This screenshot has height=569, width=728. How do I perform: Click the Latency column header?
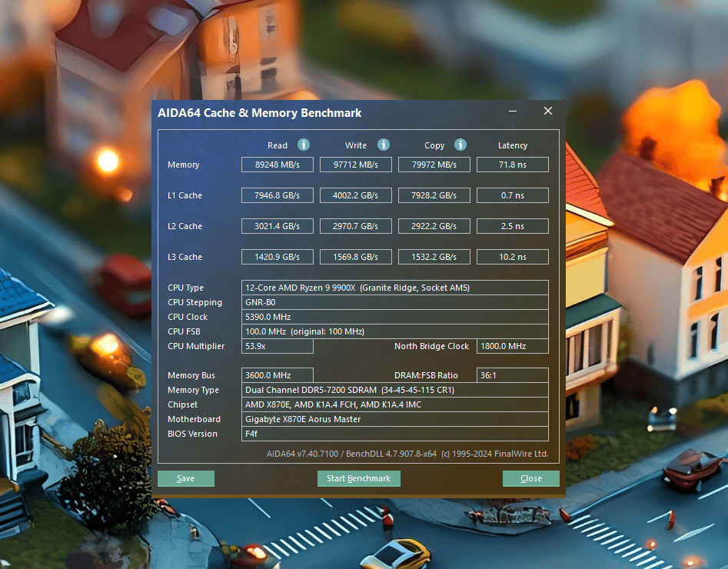(513, 145)
